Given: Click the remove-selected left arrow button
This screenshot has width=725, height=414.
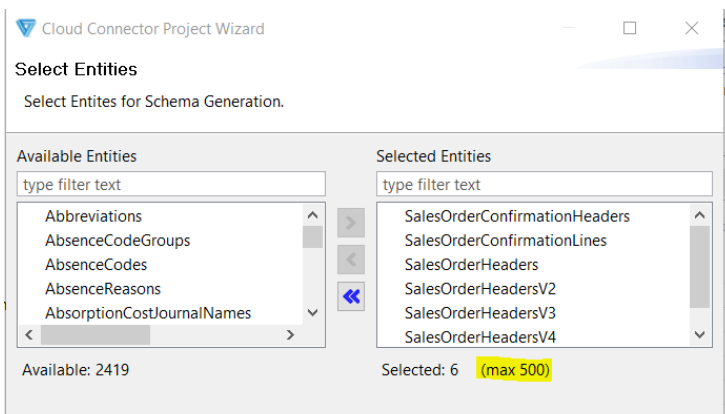Looking at the screenshot, I should (351, 260).
